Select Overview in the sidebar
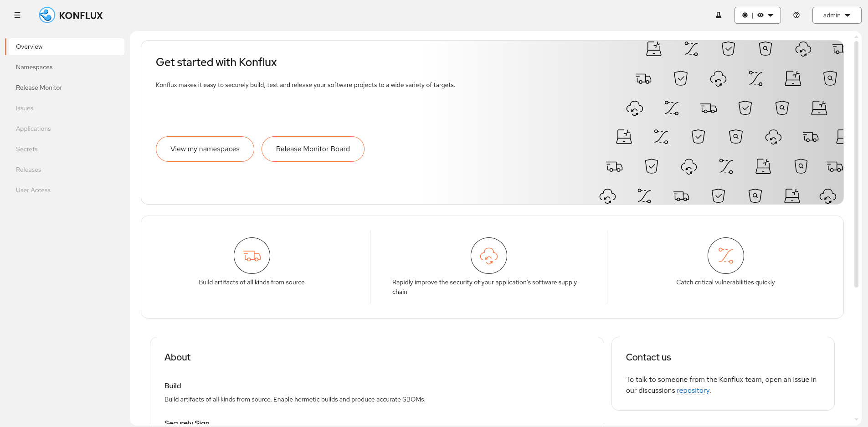Image resolution: width=868 pixels, height=427 pixels. [x=66, y=46]
